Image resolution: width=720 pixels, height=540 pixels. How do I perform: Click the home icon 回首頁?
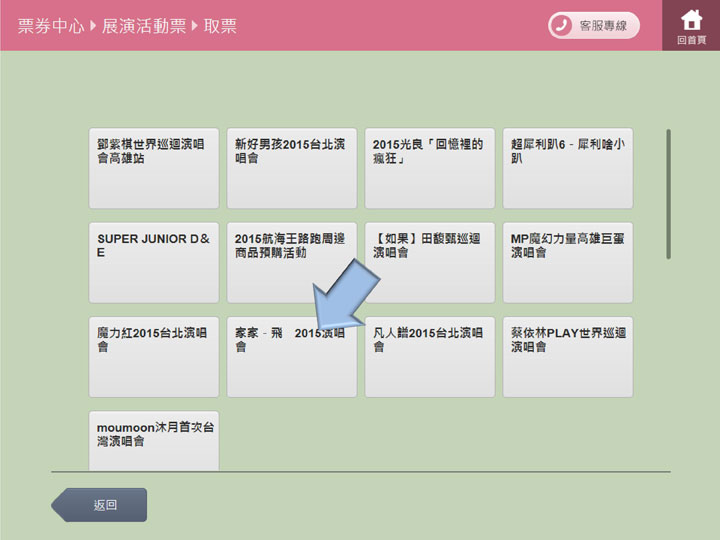pyautogui.click(x=691, y=25)
